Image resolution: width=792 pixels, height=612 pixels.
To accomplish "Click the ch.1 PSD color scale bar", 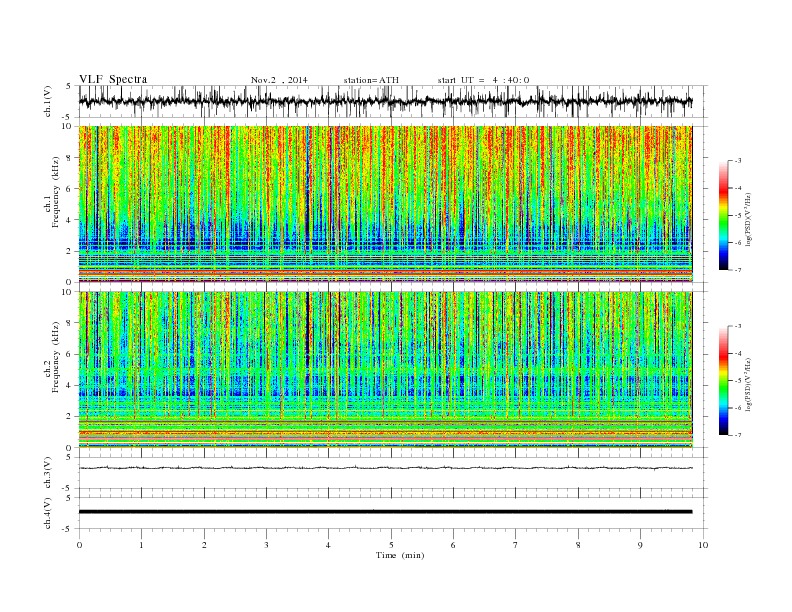I will coord(723,215).
